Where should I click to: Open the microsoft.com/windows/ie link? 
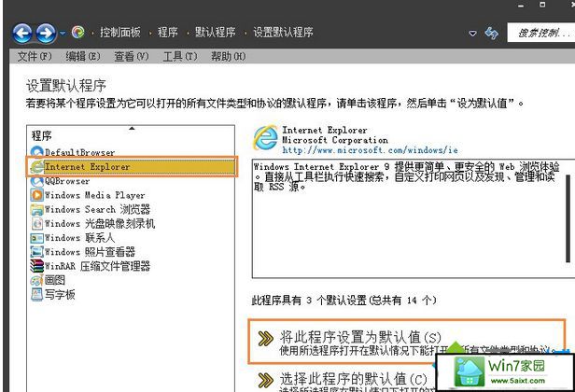[370, 150]
